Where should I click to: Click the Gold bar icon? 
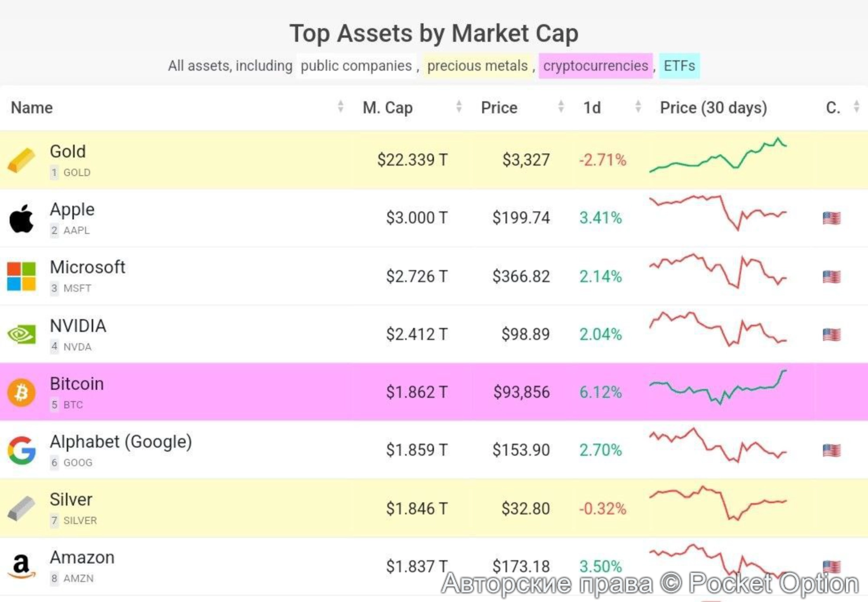pyautogui.click(x=21, y=160)
